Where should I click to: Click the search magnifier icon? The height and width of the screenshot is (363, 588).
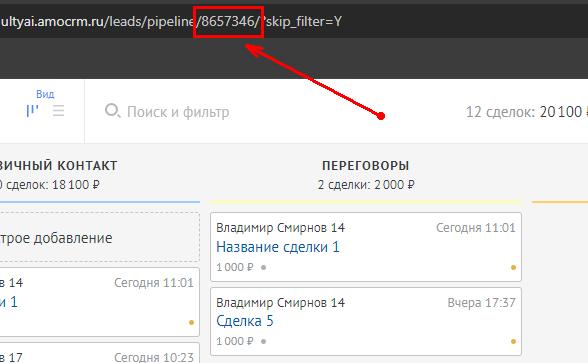(112, 111)
